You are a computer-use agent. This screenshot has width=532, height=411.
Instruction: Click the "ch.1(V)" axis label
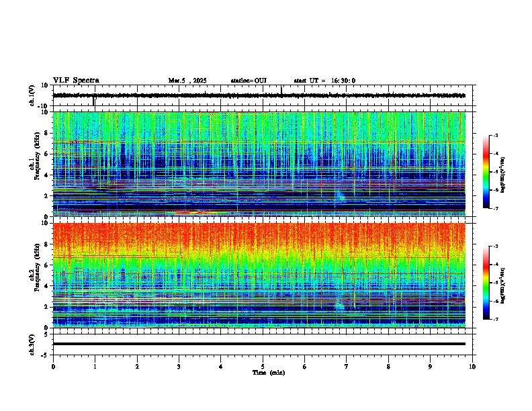[x=32, y=95]
